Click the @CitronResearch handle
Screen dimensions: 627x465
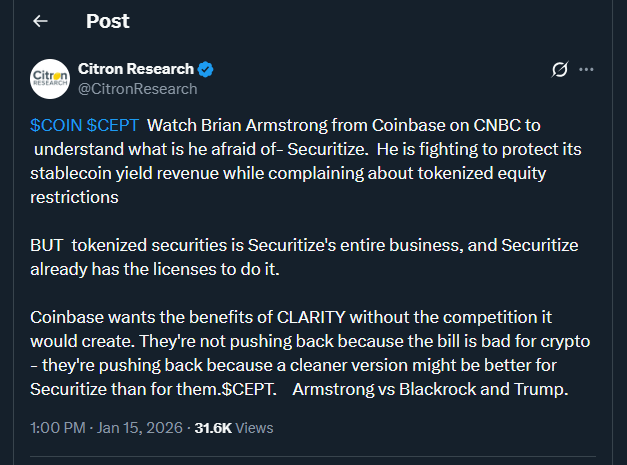[x=137, y=88]
